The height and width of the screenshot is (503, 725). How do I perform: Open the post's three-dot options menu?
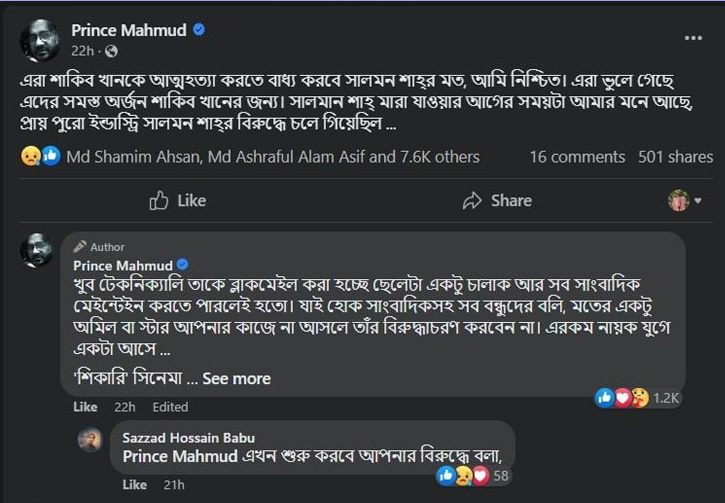[693, 38]
